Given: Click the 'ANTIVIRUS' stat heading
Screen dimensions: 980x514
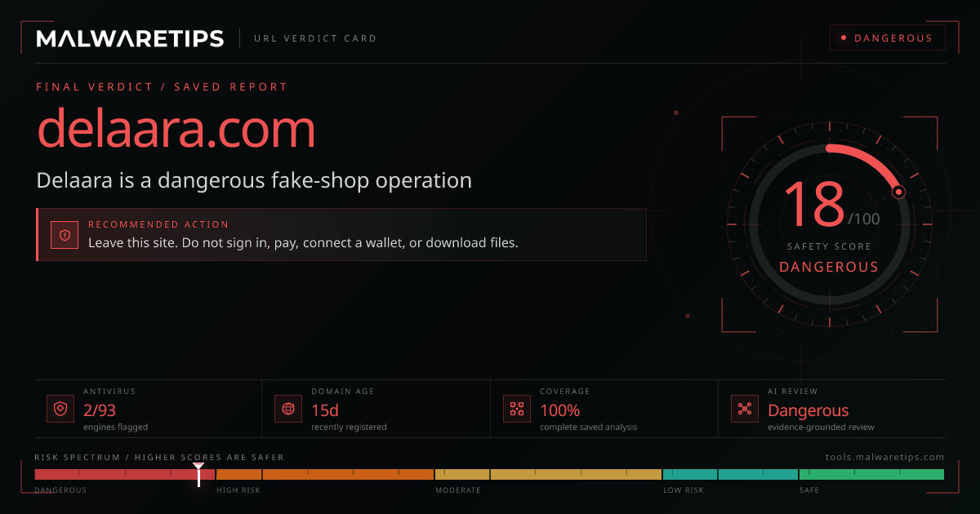Looking at the screenshot, I should [109, 392].
